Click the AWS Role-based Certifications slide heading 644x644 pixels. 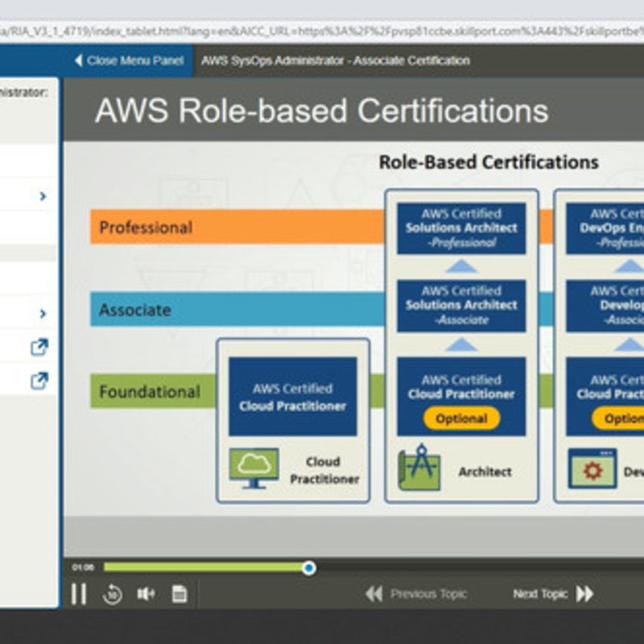click(x=321, y=110)
